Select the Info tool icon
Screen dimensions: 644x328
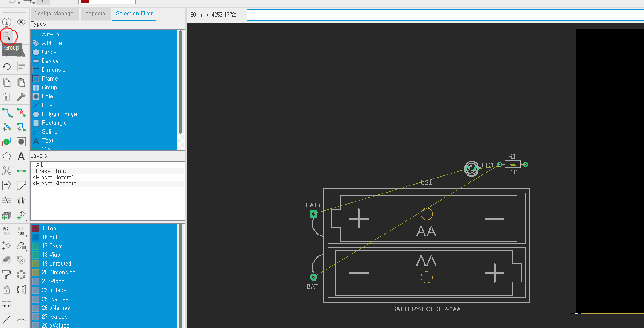point(7,22)
